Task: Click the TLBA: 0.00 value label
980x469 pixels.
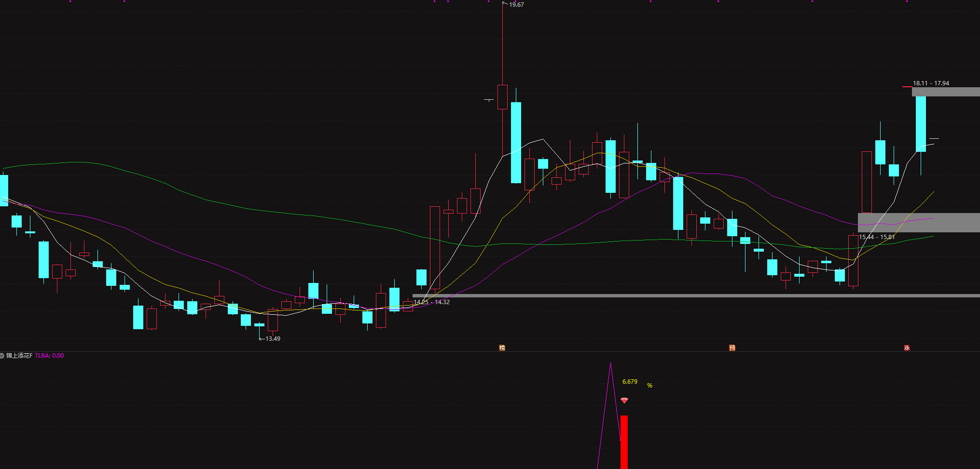Action: coord(49,356)
